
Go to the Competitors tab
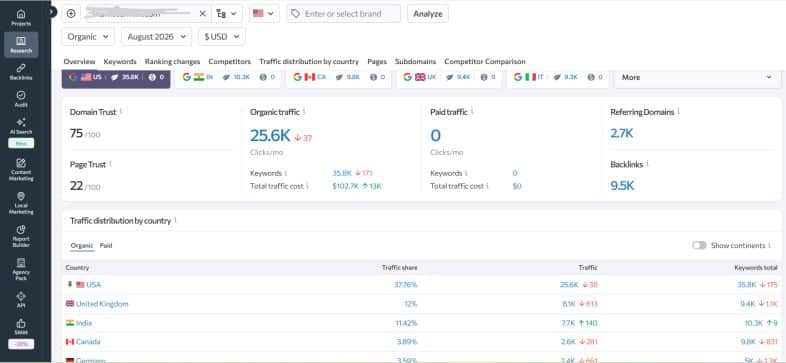[230, 61]
